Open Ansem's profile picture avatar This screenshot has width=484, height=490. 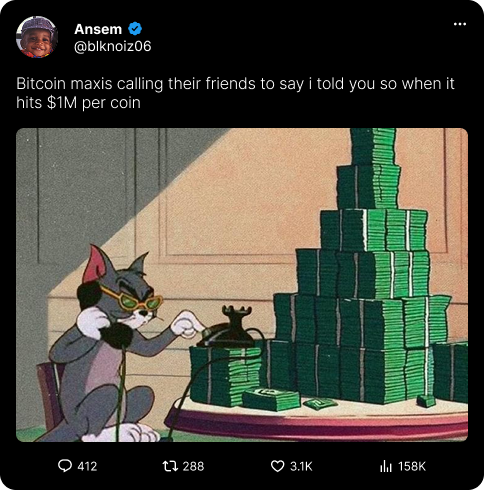[x=37, y=37]
